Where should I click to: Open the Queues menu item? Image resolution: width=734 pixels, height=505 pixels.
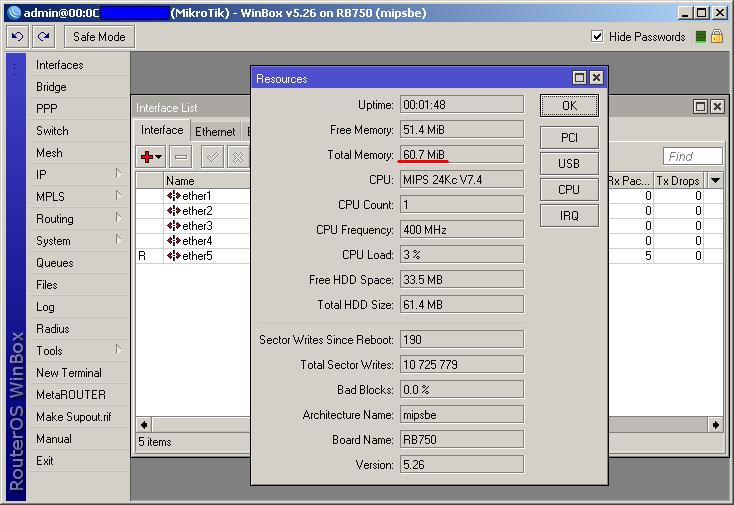[x=55, y=263]
